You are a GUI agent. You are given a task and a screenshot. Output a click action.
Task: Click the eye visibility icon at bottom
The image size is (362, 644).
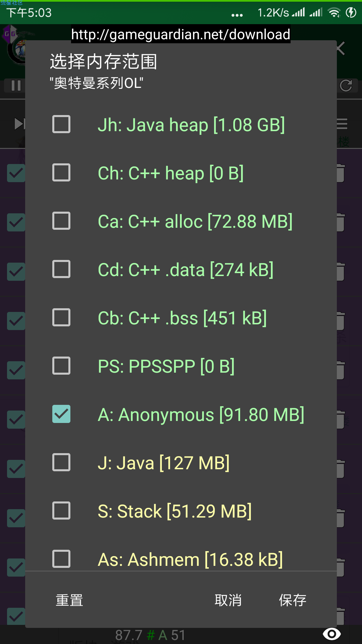coord(331,634)
